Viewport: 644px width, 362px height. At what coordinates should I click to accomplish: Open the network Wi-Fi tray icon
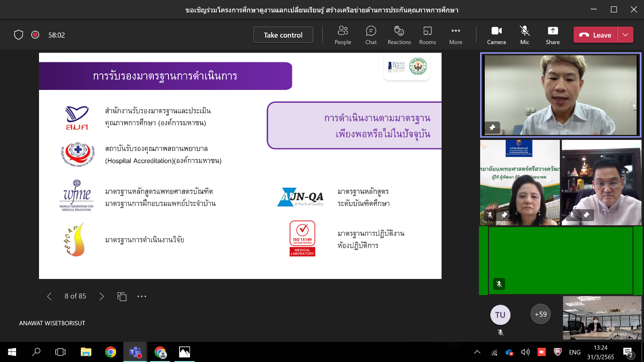(494, 352)
